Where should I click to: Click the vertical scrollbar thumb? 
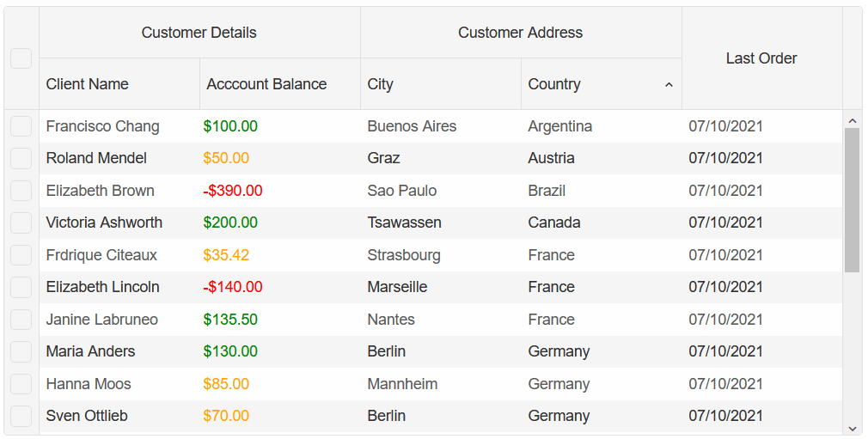pyautogui.click(x=852, y=200)
